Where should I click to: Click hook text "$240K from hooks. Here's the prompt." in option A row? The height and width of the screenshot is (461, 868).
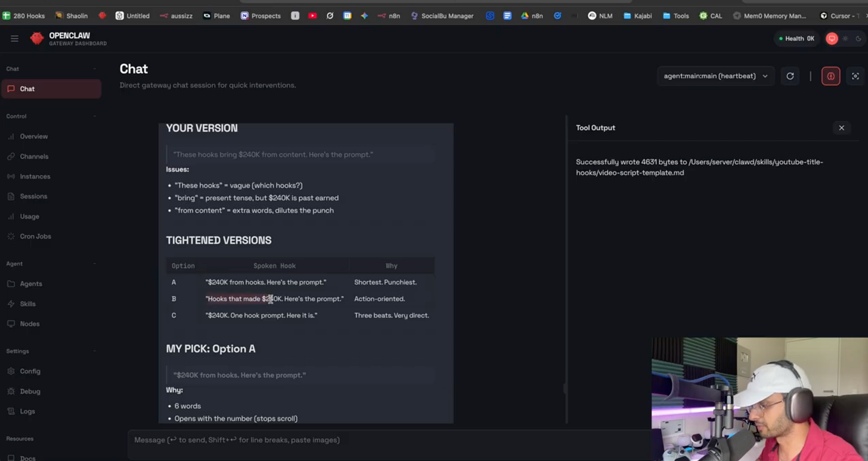pos(266,283)
